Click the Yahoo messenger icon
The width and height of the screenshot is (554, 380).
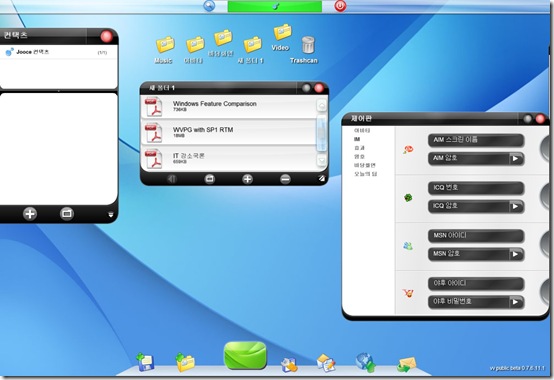pyautogui.click(x=408, y=293)
